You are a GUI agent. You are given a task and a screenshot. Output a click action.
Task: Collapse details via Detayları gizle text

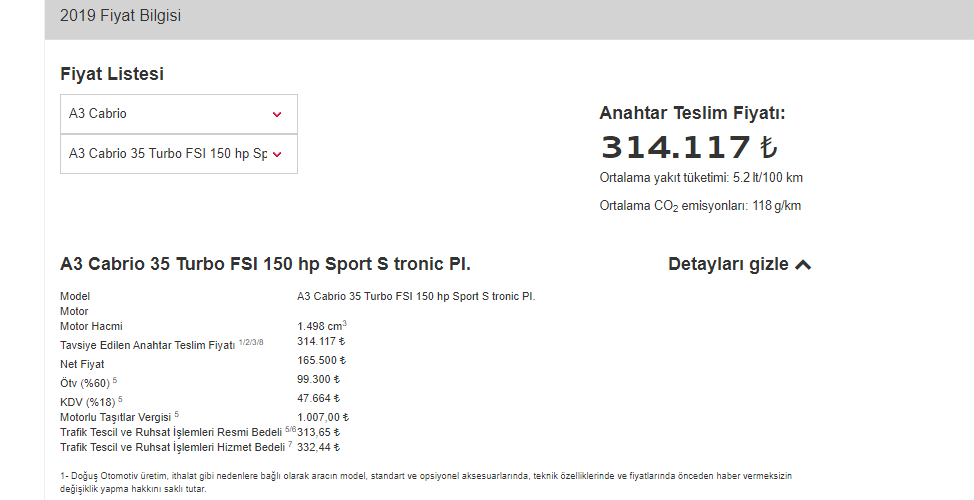point(728,265)
